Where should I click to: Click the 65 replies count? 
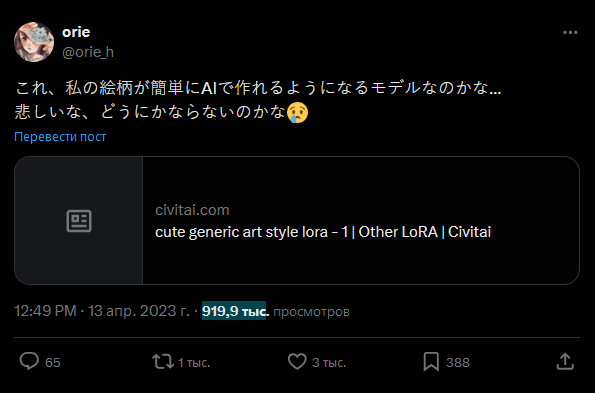[x=53, y=362]
